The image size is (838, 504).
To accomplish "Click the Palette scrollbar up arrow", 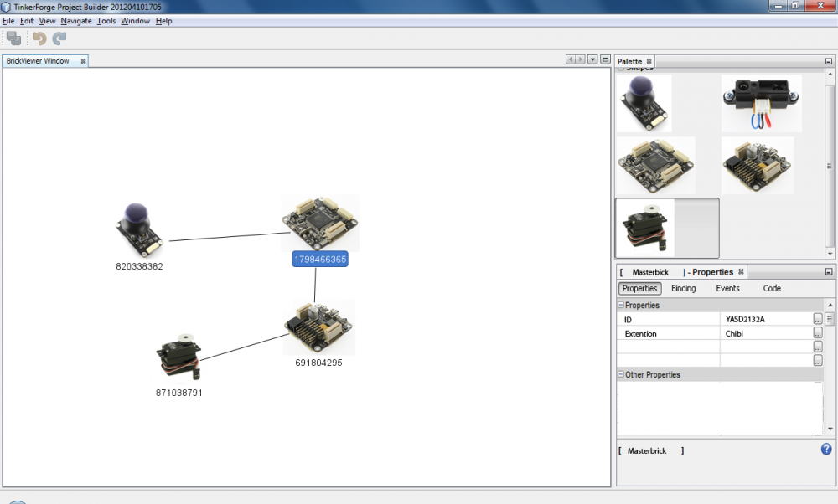I will click(x=830, y=74).
